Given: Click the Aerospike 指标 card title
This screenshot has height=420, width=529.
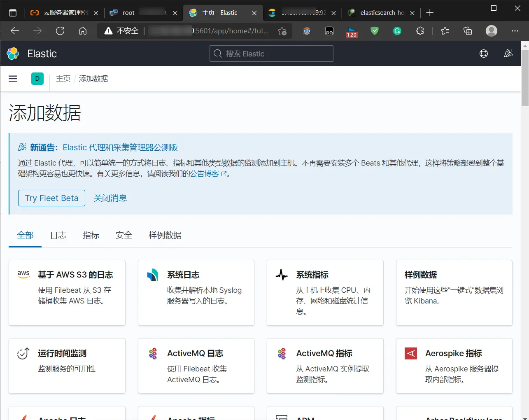Looking at the screenshot, I should [x=454, y=353].
